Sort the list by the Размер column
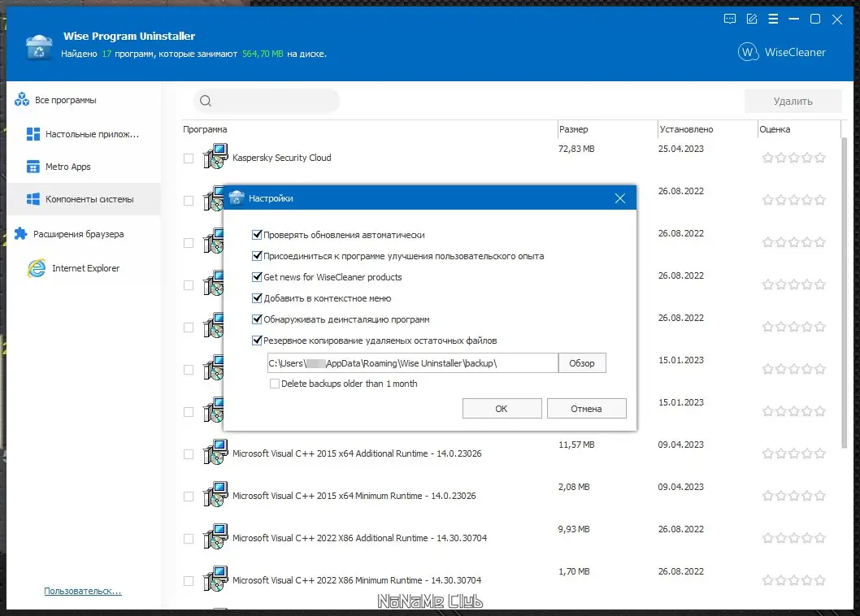The width and height of the screenshot is (860, 616). click(574, 129)
